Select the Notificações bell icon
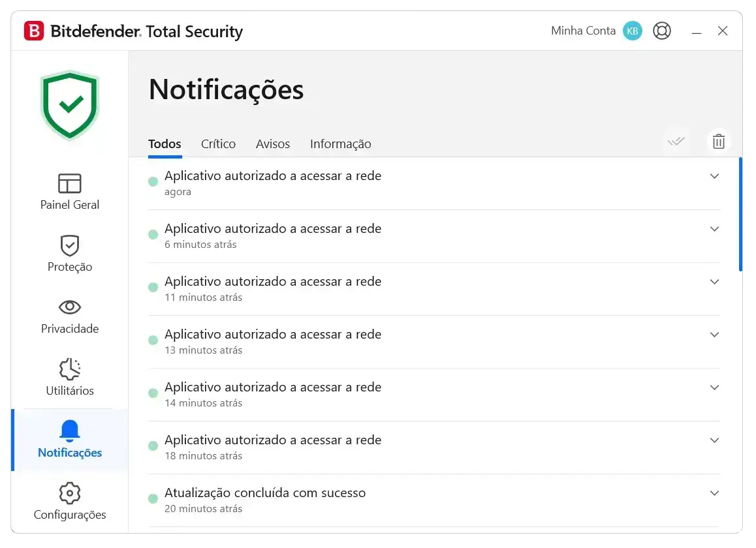This screenshot has width=756, height=548. tap(69, 431)
